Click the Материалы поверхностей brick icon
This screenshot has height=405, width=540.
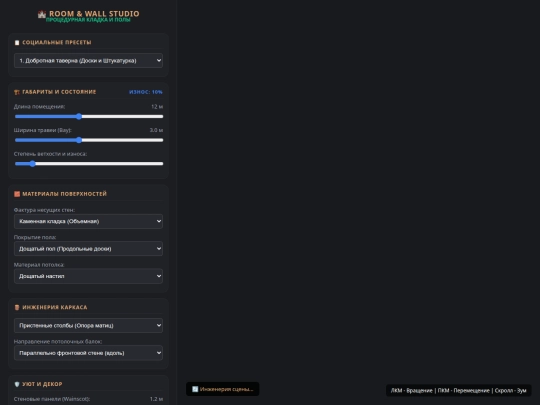pos(17,194)
